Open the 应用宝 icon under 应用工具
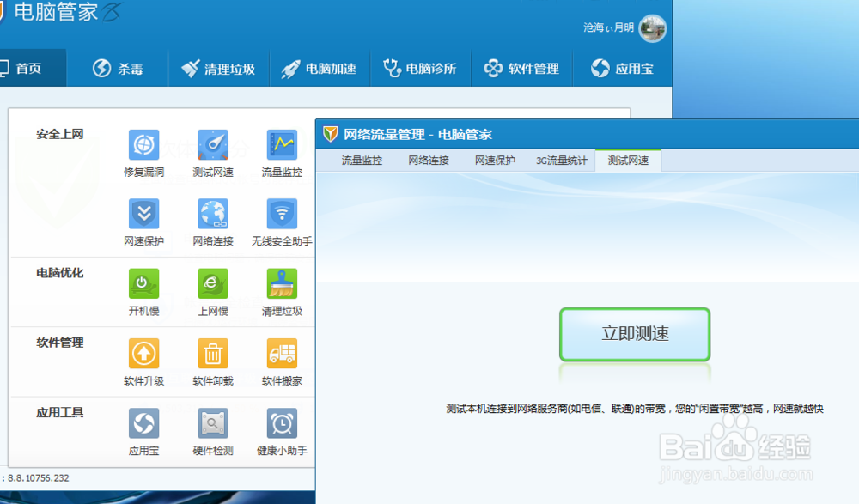Viewport: 859px width, 504px height. point(144,423)
